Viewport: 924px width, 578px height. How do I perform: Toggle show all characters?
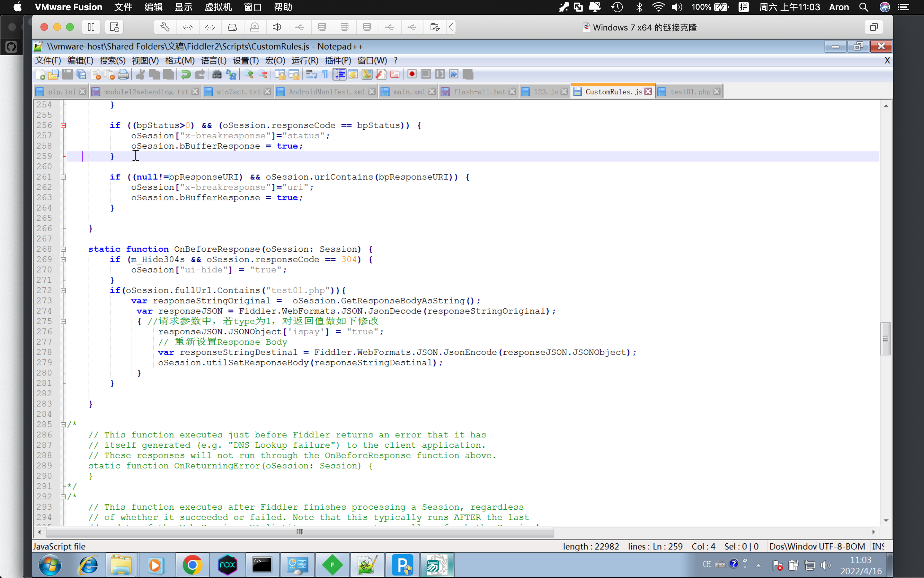[325, 74]
